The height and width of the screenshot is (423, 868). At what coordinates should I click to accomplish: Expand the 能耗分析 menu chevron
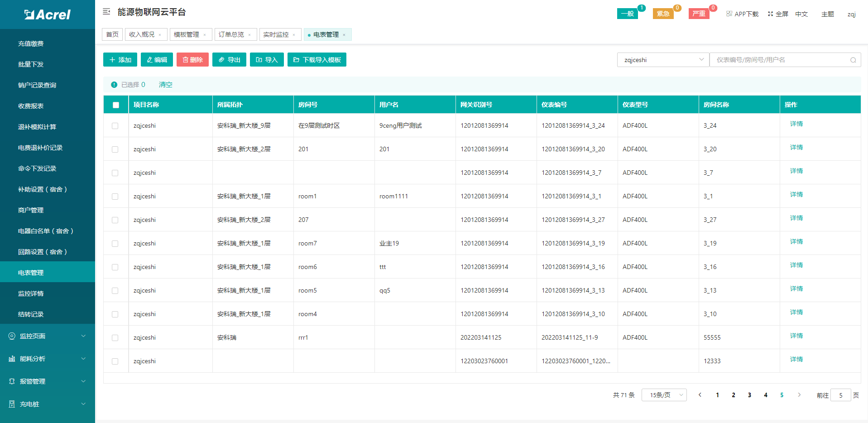[x=83, y=359]
